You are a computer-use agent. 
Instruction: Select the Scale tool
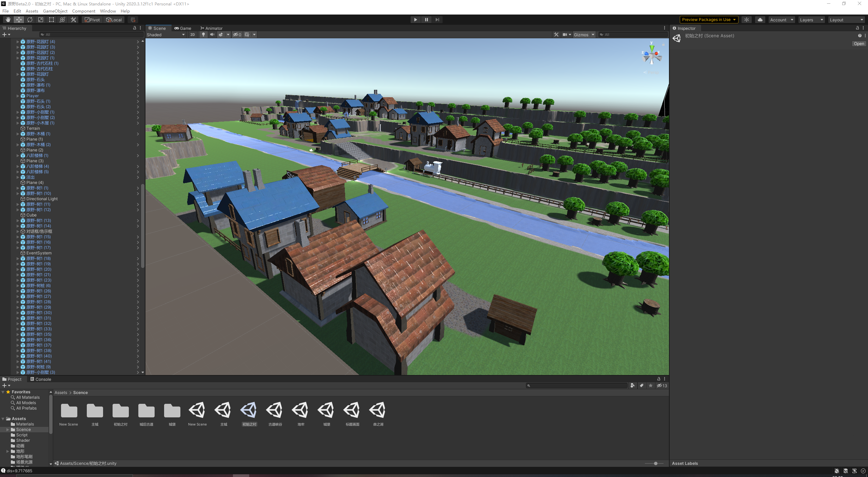(41, 20)
